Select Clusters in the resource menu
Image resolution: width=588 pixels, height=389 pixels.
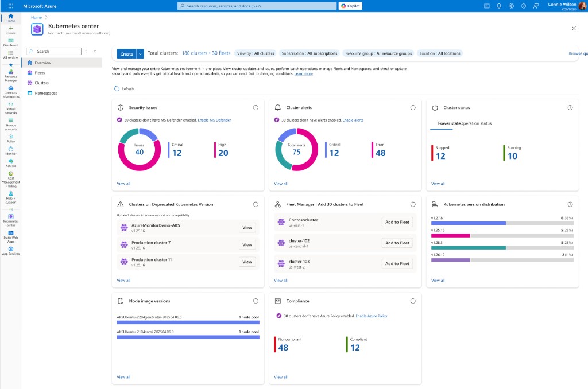coord(62,83)
